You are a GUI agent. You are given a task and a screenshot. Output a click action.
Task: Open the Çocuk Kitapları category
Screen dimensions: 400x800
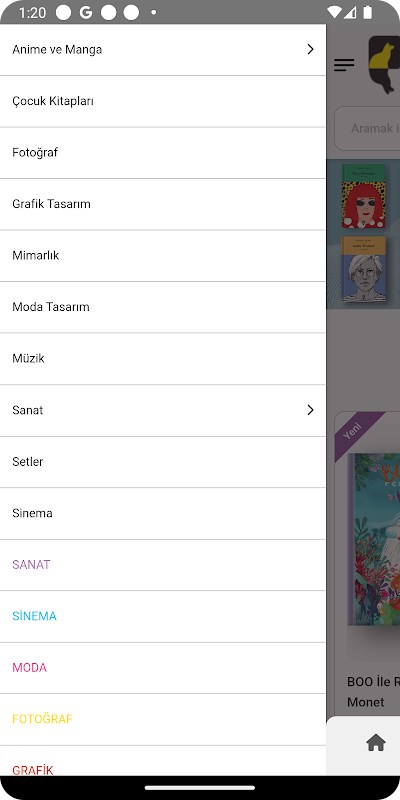[163, 101]
